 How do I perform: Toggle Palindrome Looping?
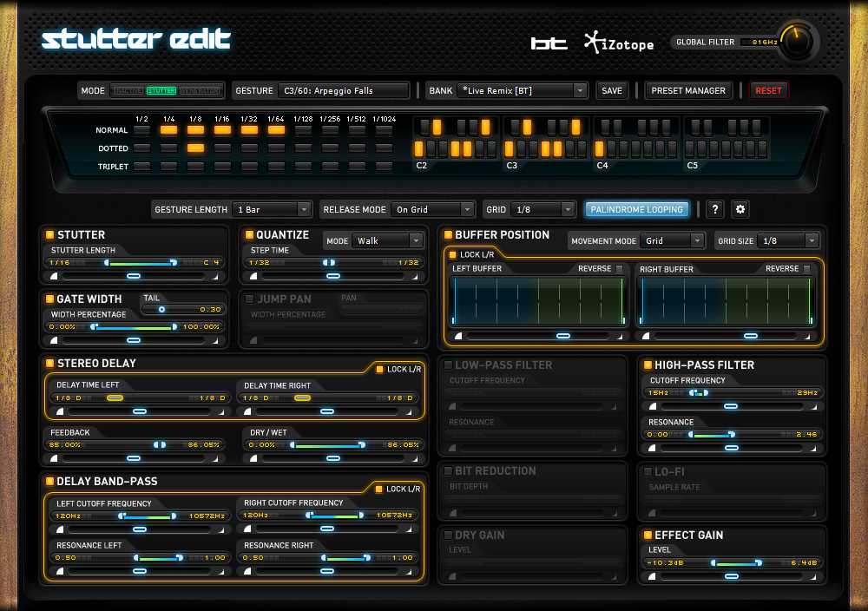click(x=636, y=209)
